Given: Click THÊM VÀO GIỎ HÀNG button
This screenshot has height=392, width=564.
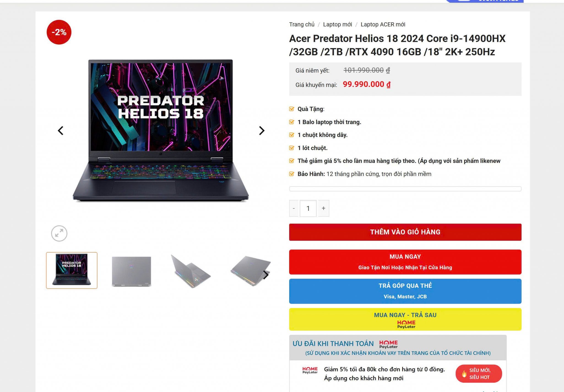Looking at the screenshot, I should (x=405, y=232).
